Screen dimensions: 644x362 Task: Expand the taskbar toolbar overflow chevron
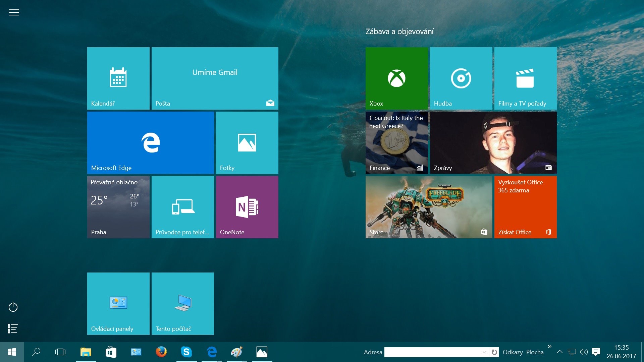549,347
